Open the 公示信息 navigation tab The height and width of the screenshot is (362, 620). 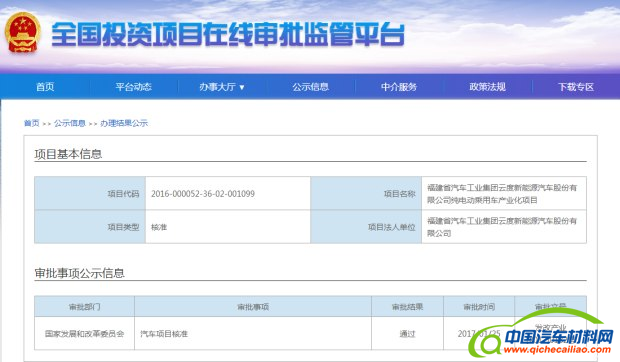(310, 87)
